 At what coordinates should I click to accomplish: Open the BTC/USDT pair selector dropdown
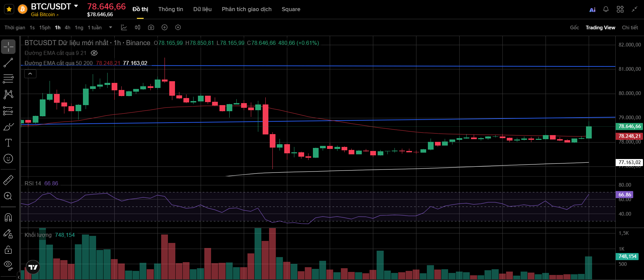pos(76,6)
